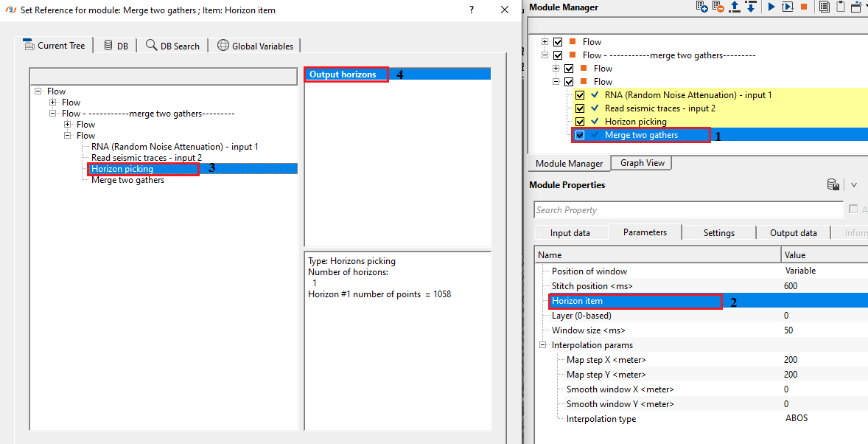Toggle the Read seismic traces module checkbox
Viewport: 868px width, 444px height.
pos(580,108)
